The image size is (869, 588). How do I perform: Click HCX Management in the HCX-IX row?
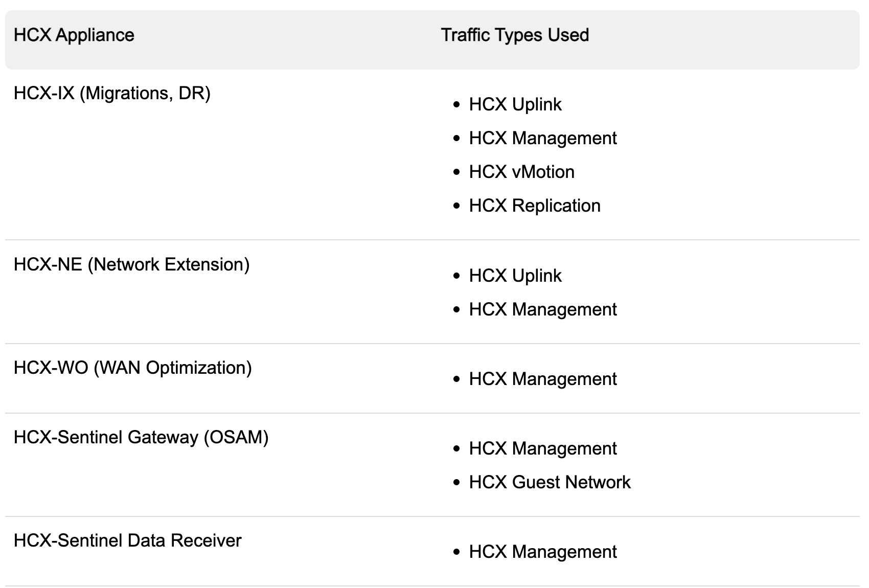point(542,139)
